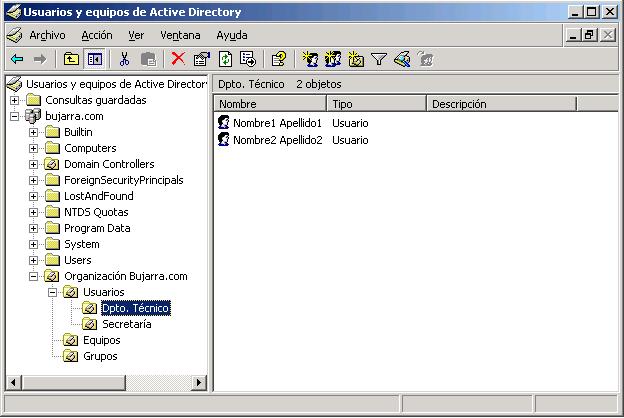Select the Dpto. Técnico tree item

point(136,308)
